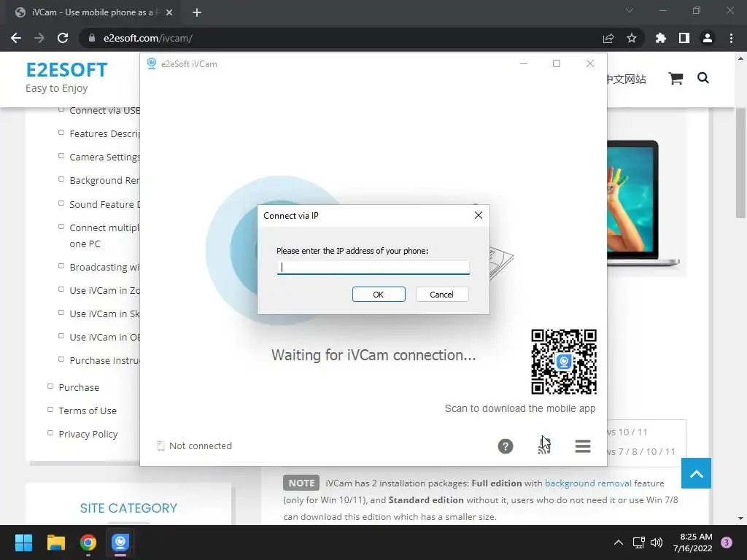Open the Terms of Use link
The width and height of the screenshot is (747, 560).
tap(88, 411)
